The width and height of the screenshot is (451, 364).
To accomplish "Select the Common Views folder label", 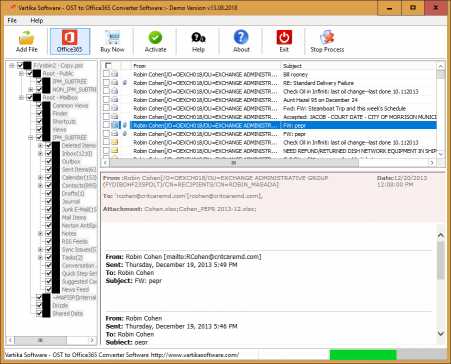I will point(70,105).
